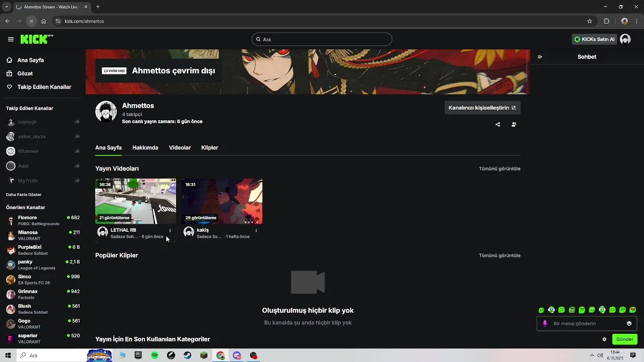
Task: Open options menu for kakiş video
Action: [256, 231]
